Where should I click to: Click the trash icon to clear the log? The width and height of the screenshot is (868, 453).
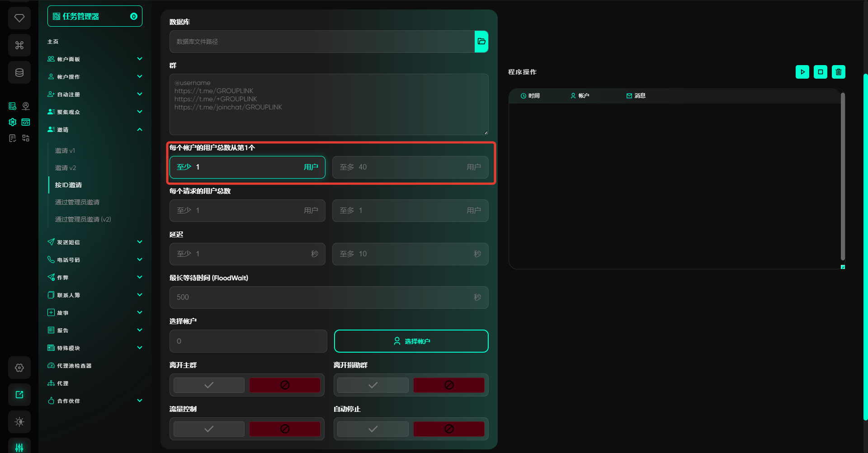tap(838, 72)
